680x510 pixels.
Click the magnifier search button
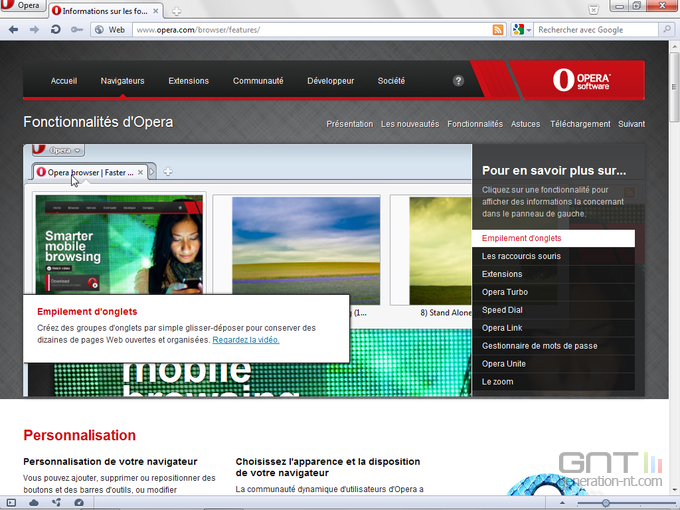[x=666, y=29]
